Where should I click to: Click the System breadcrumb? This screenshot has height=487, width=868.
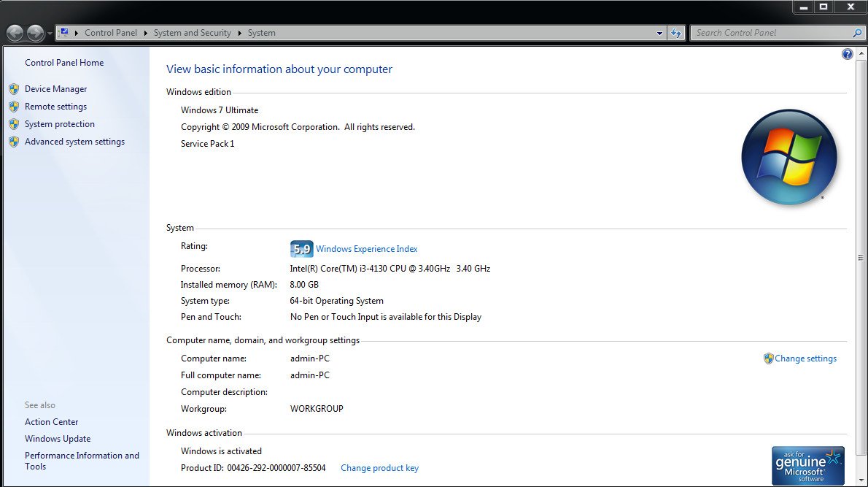point(261,33)
